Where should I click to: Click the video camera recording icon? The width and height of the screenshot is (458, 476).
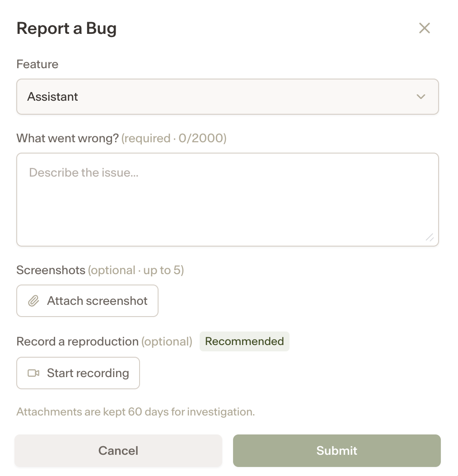(x=34, y=373)
